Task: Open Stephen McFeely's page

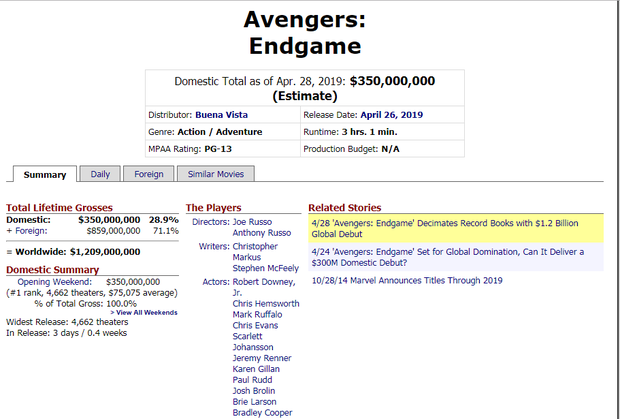Action: click(x=266, y=268)
